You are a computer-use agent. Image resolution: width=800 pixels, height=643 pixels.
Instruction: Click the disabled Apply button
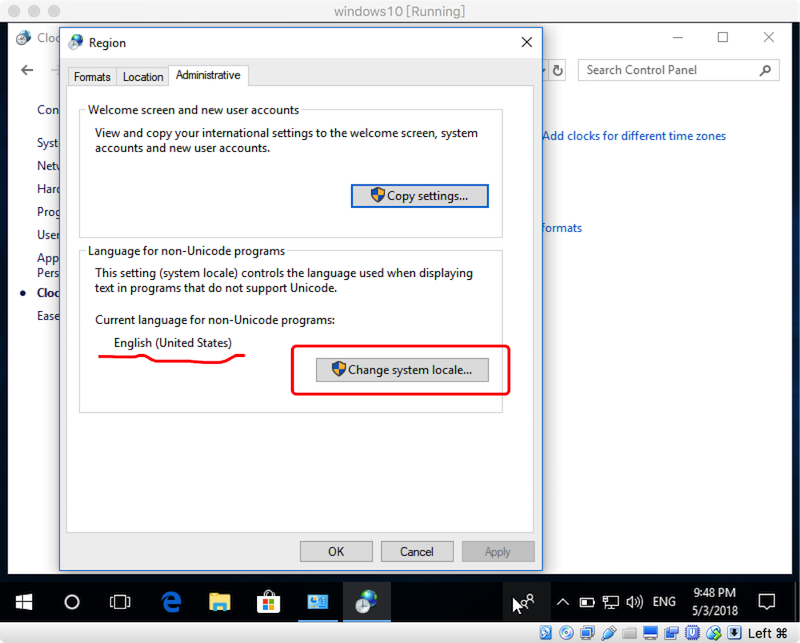498,552
